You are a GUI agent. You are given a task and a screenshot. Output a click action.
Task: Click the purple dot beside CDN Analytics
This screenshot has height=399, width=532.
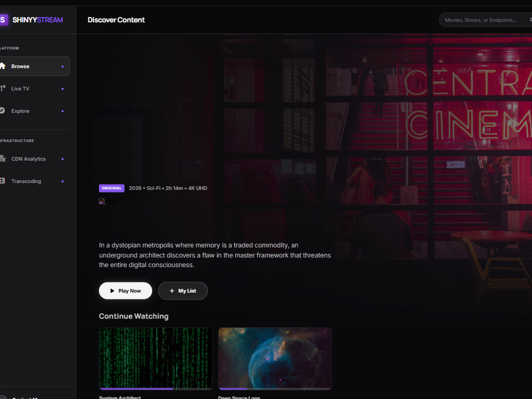[62, 159]
